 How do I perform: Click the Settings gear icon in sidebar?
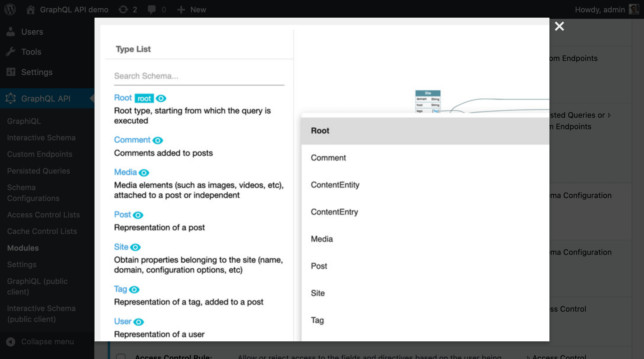pos(11,72)
